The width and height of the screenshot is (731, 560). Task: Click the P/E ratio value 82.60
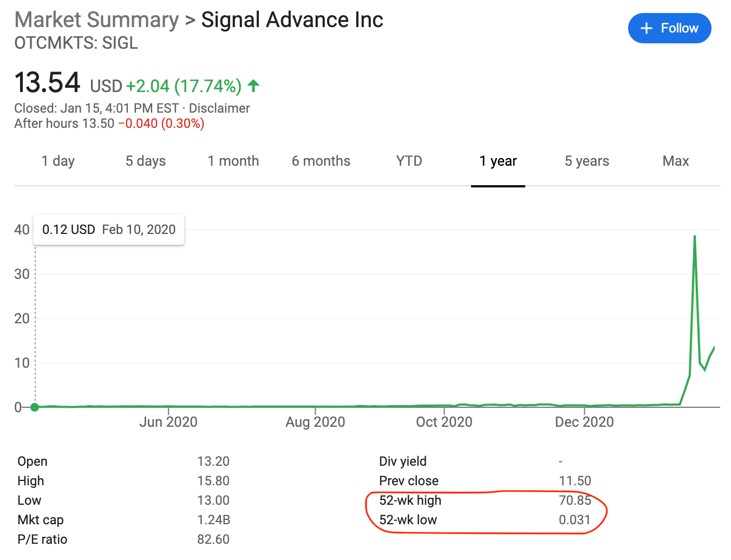coord(213,539)
